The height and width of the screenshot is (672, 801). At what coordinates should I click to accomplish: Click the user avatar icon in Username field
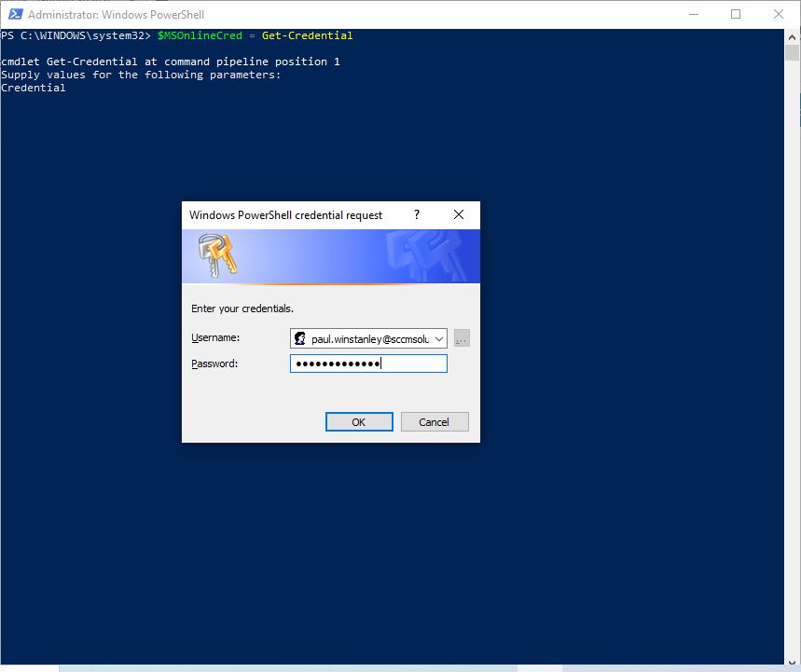[300, 338]
